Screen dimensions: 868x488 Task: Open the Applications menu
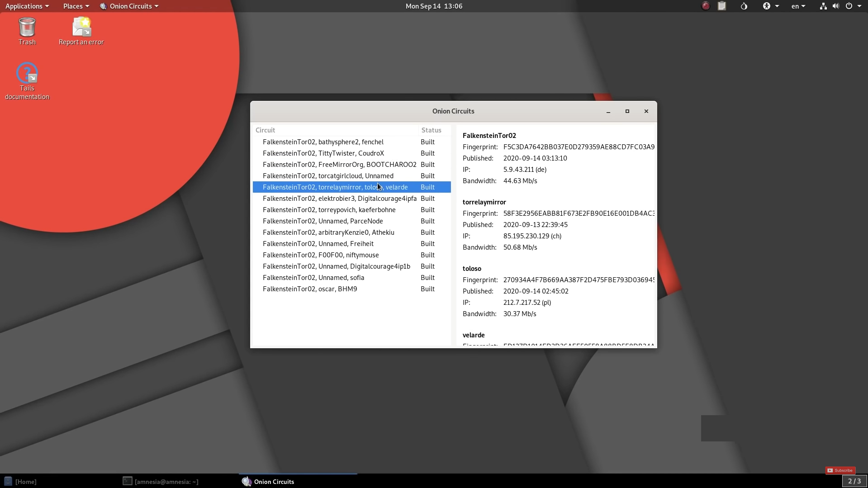pos(27,6)
